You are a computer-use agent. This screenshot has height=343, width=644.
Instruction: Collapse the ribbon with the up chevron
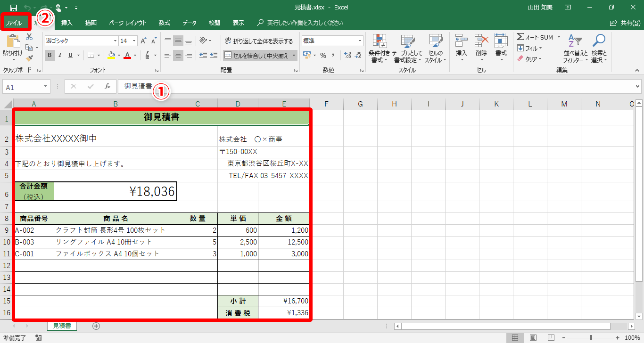pos(638,70)
